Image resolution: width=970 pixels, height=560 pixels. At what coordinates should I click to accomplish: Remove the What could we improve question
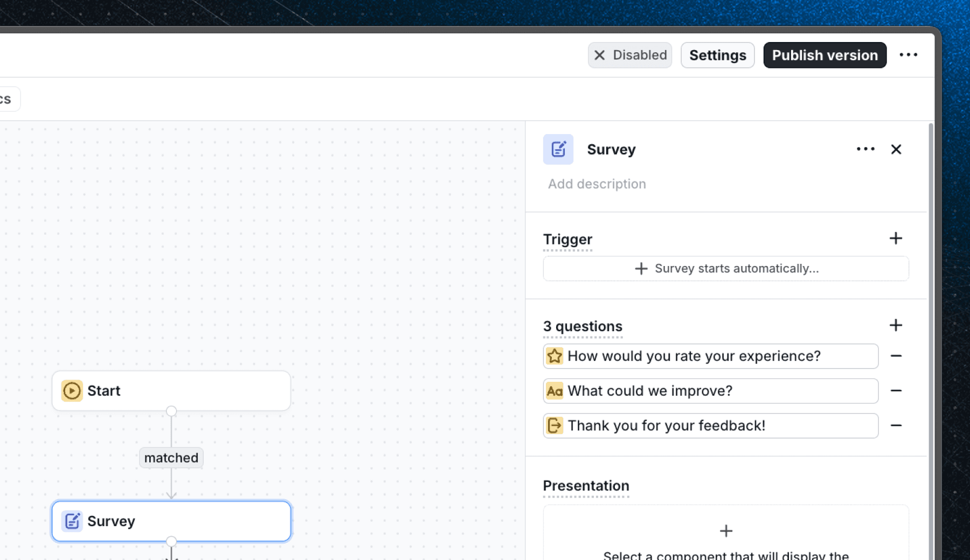tap(897, 391)
